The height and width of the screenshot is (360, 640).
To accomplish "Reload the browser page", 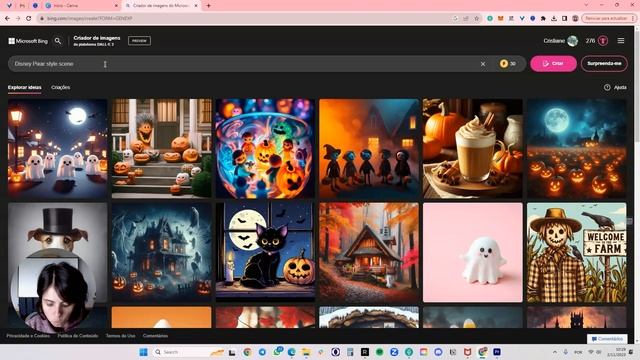I will [29, 18].
